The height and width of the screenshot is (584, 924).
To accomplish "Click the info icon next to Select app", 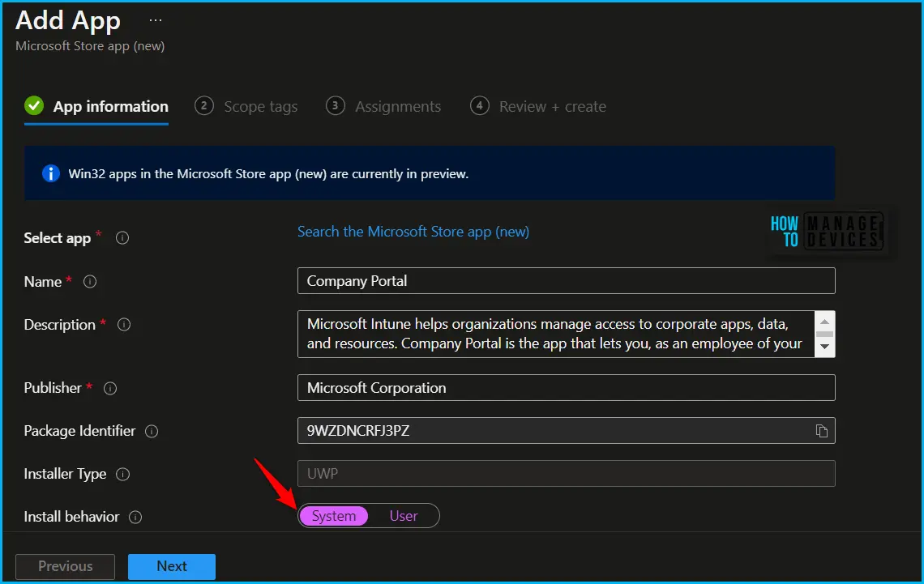I will [x=122, y=238].
